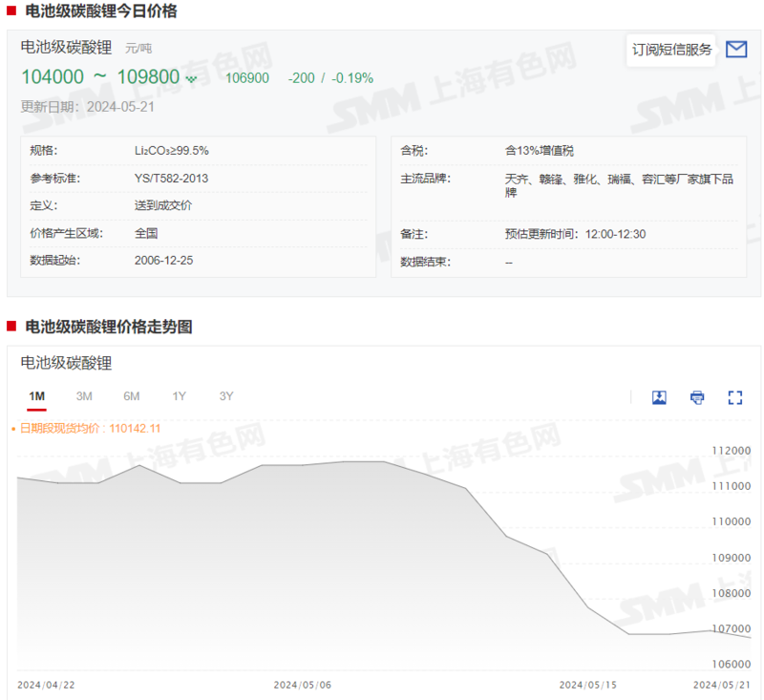Click the 2024/05/15 axis date label
The height and width of the screenshot is (700, 764).
[587, 685]
